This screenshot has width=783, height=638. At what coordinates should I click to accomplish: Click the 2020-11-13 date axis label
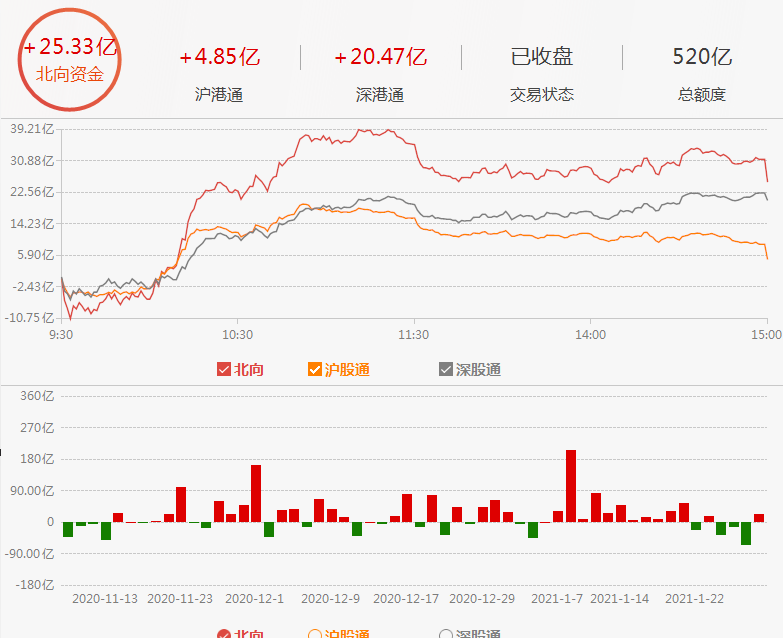click(x=104, y=598)
